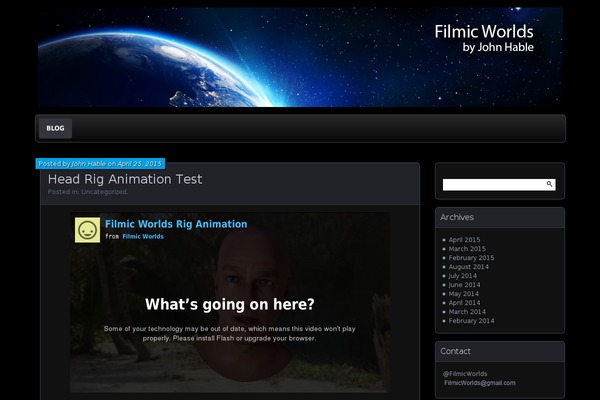Open the Filmic Worlds Rig Animation video title
This screenshot has width=600, height=400.
pyautogui.click(x=176, y=224)
